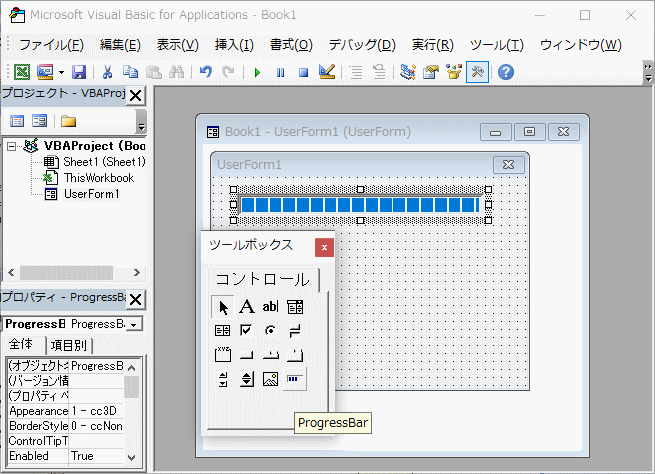Screen dimensions: 655x474
Task: Click the Paste clipboard icon
Action: [154, 72]
